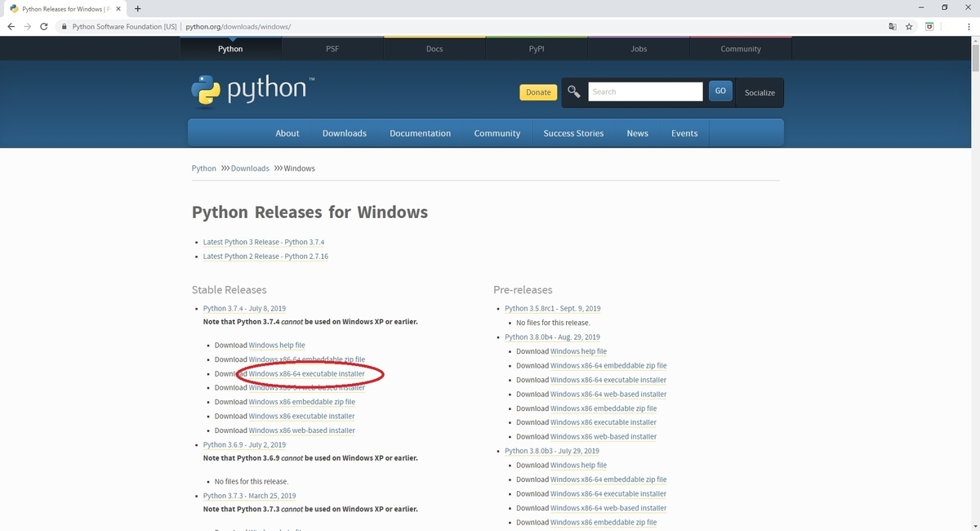Open Python 3.8.0b3 - July 29, 2019 link

pos(552,451)
